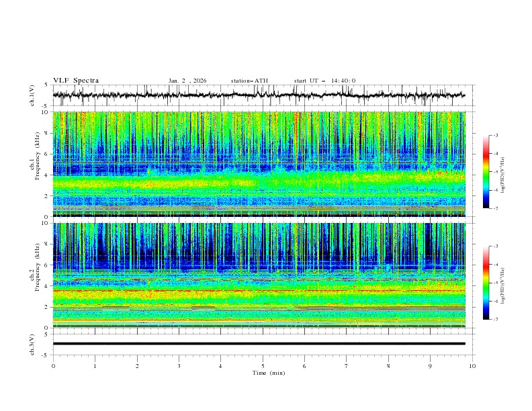The height and width of the screenshot is (411, 532).
Task: Click time axis tick label "9"
Action: click(x=430, y=366)
